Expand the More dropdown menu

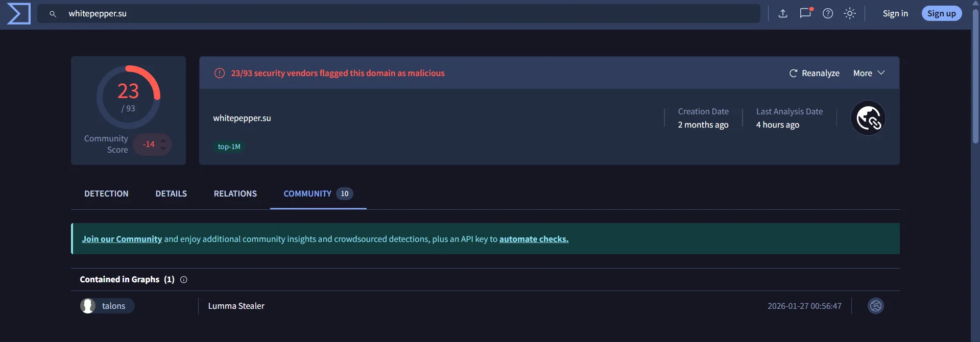click(869, 73)
